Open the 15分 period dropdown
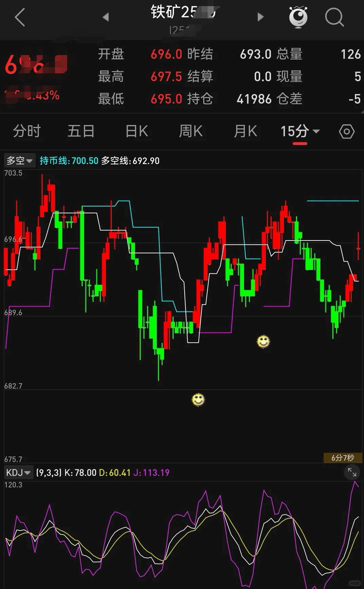 coord(300,131)
